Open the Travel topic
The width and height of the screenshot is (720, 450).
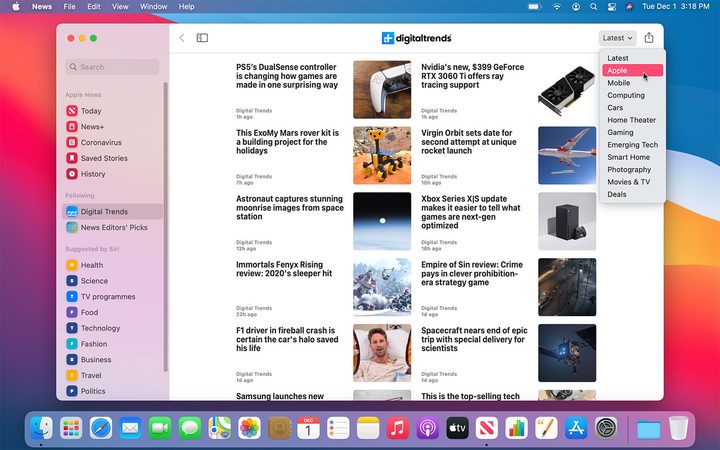click(113, 375)
